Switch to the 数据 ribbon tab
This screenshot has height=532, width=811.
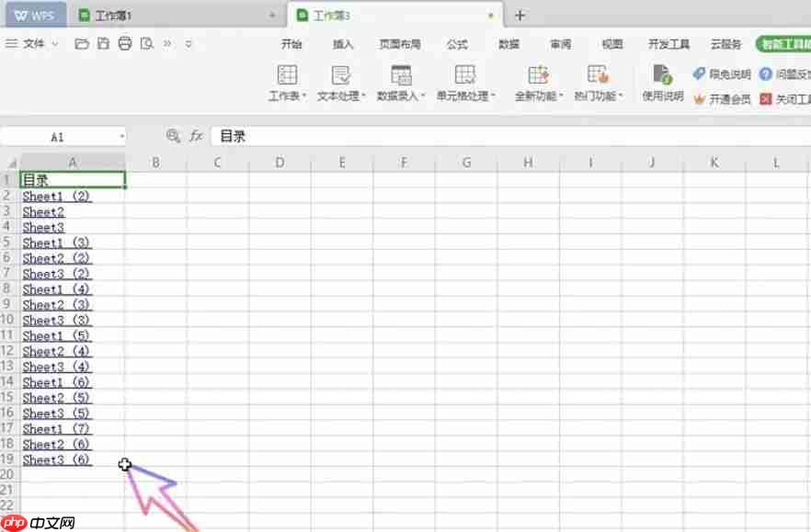coord(508,43)
